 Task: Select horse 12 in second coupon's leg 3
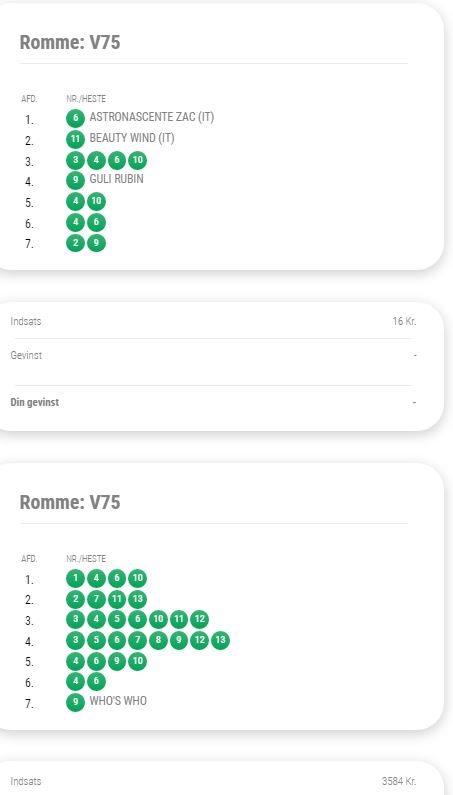tap(199, 620)
